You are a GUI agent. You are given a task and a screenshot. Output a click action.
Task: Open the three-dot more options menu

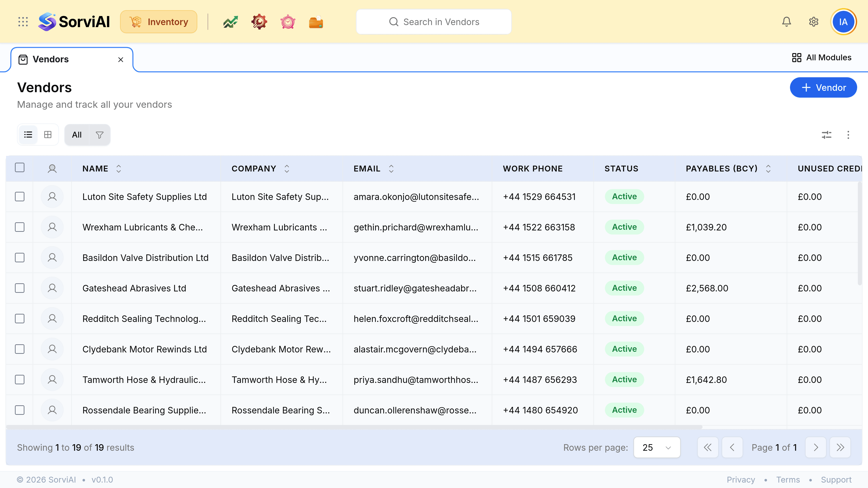(848, 135)
